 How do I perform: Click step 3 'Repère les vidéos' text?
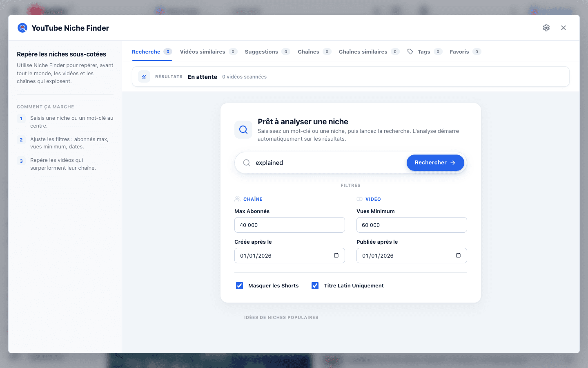tap(63, 164)
